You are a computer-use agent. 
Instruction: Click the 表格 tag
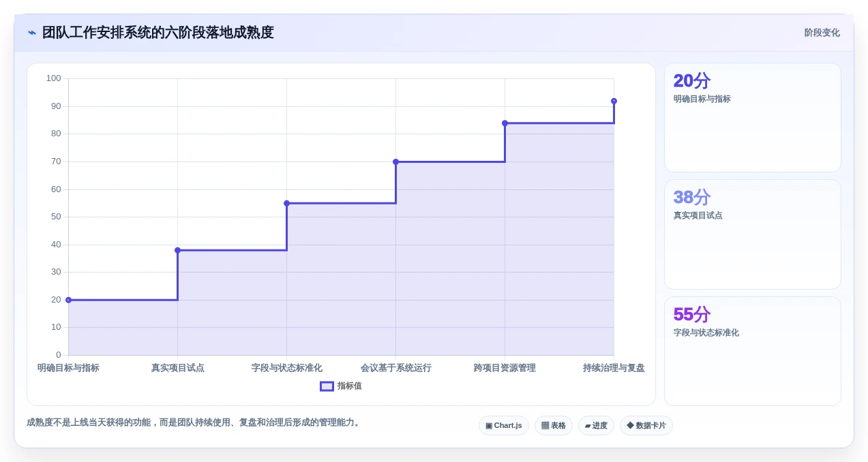tap(553, 425)
